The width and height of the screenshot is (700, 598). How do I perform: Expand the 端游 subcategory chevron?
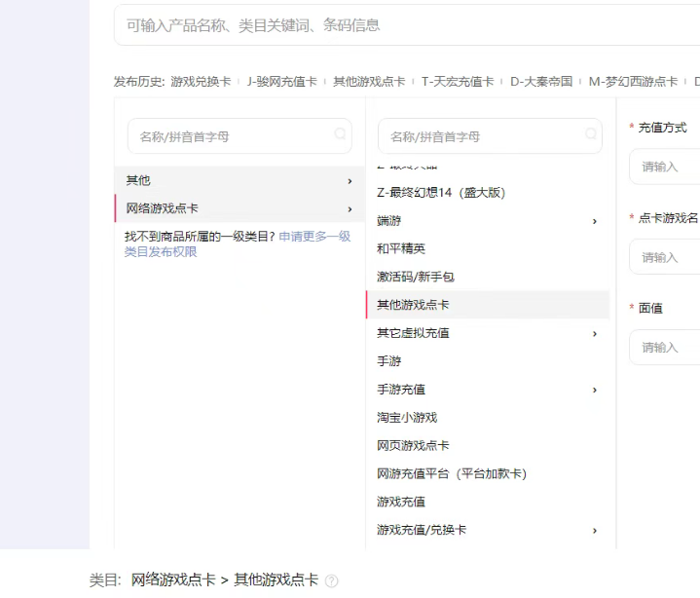click(x=595, y=221)
